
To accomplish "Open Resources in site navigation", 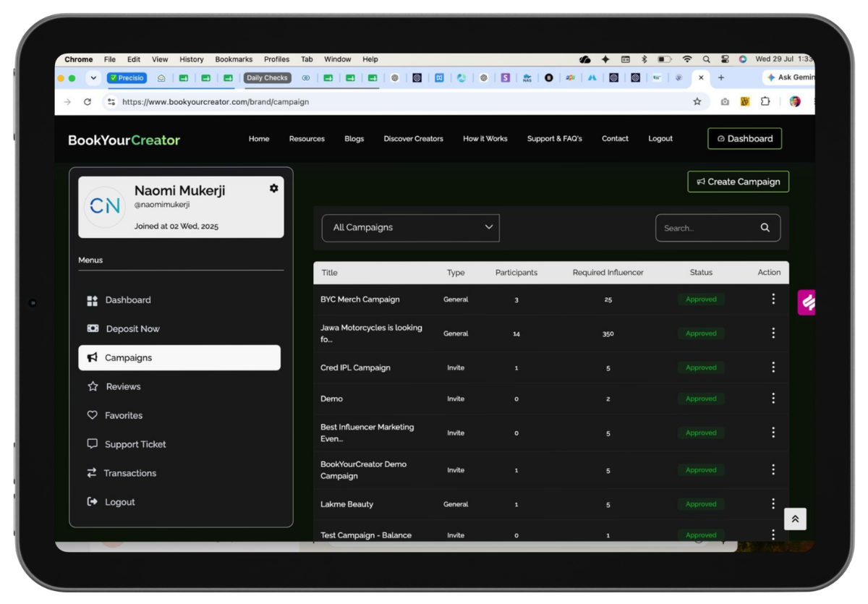I will 307,139.
